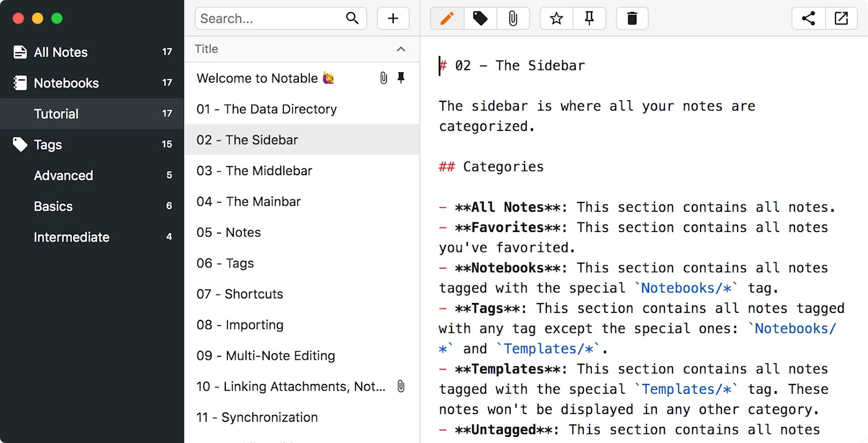
Task: Select the edit pencil tool
Action: 447,19
